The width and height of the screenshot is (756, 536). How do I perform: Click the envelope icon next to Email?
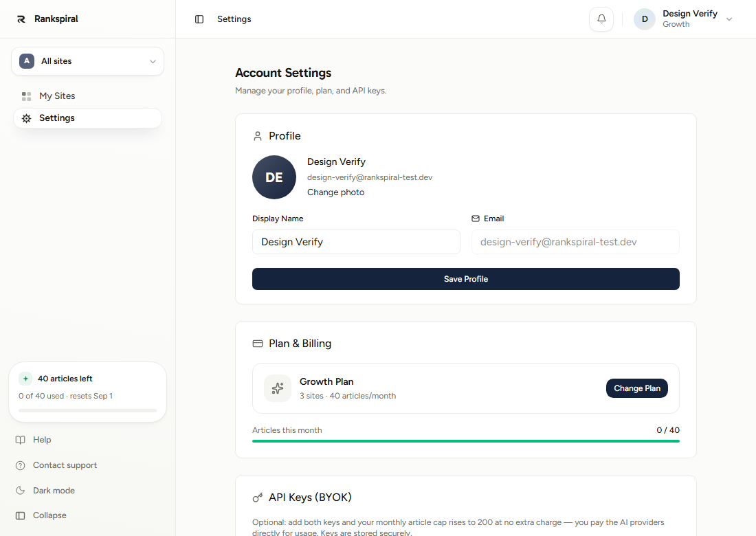coord(476,219)
